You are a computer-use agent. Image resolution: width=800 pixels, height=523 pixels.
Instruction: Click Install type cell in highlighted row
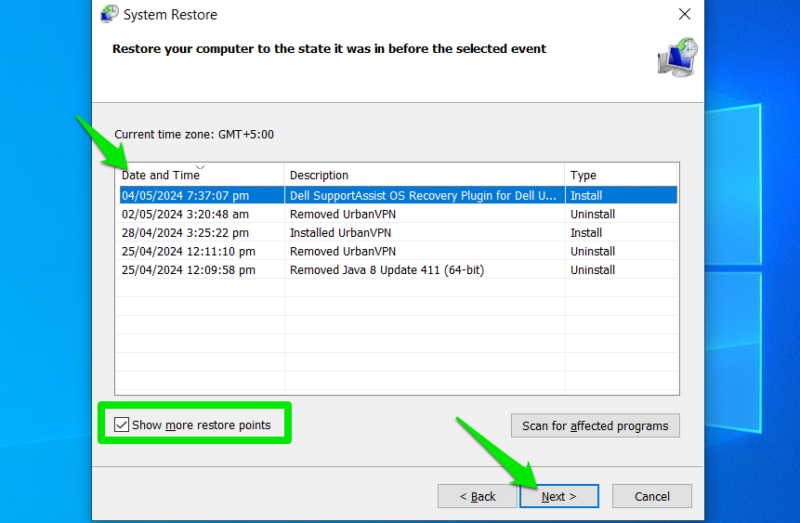(586, 195)
